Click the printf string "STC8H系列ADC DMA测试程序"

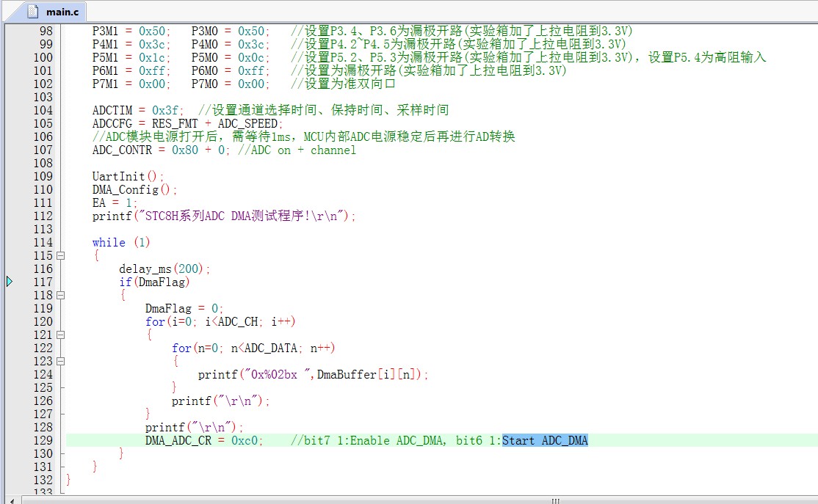tap(228, 216)
